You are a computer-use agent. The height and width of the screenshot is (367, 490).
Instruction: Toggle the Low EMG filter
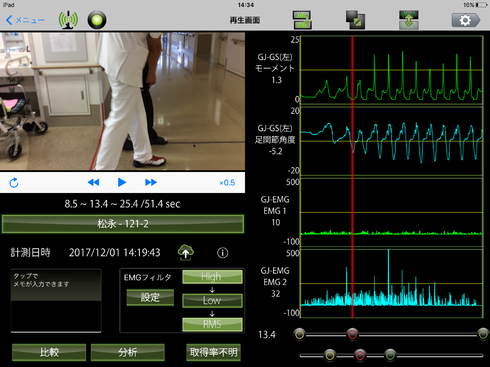[212, 300]
